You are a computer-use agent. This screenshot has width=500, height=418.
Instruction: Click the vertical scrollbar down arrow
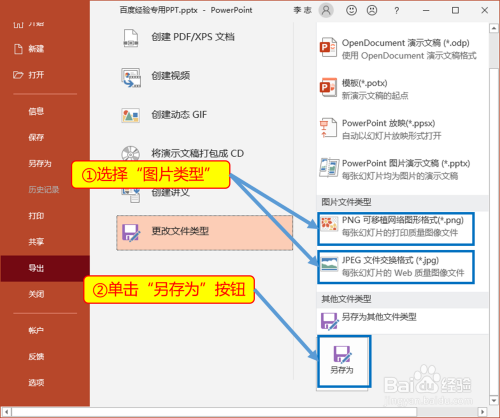[494, 400]
